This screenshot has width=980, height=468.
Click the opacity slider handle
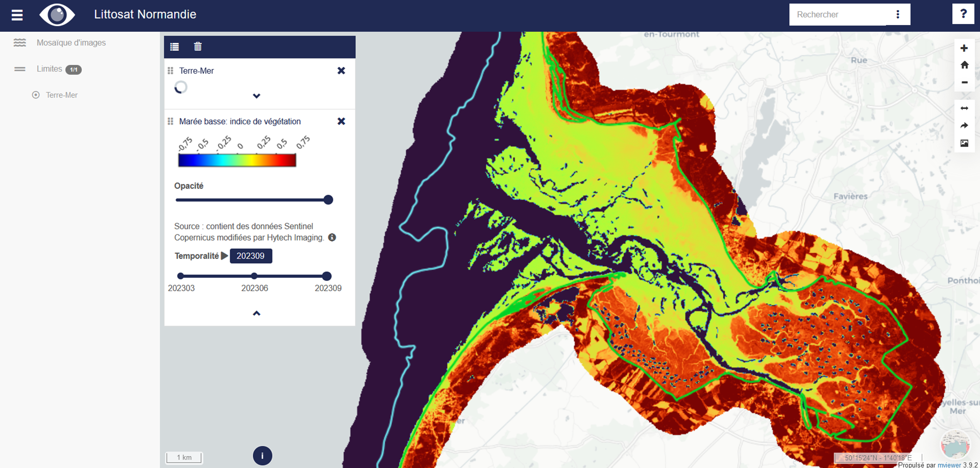click(328, 200)
